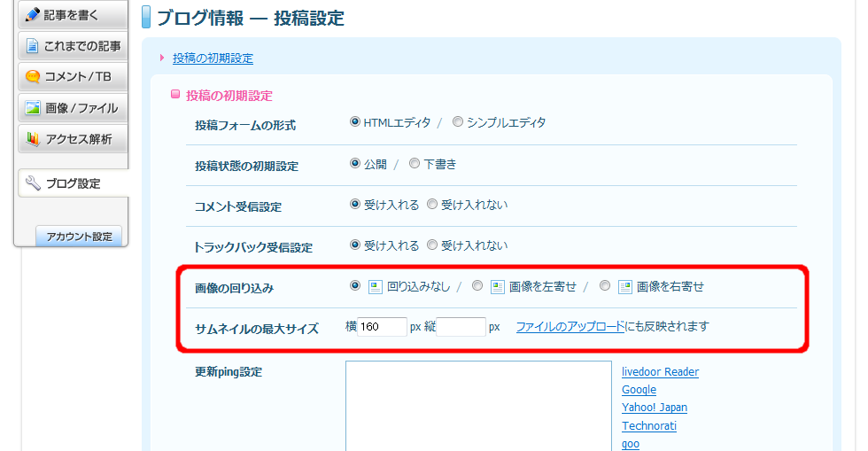Click the Google ping link

tap(639, 390)
